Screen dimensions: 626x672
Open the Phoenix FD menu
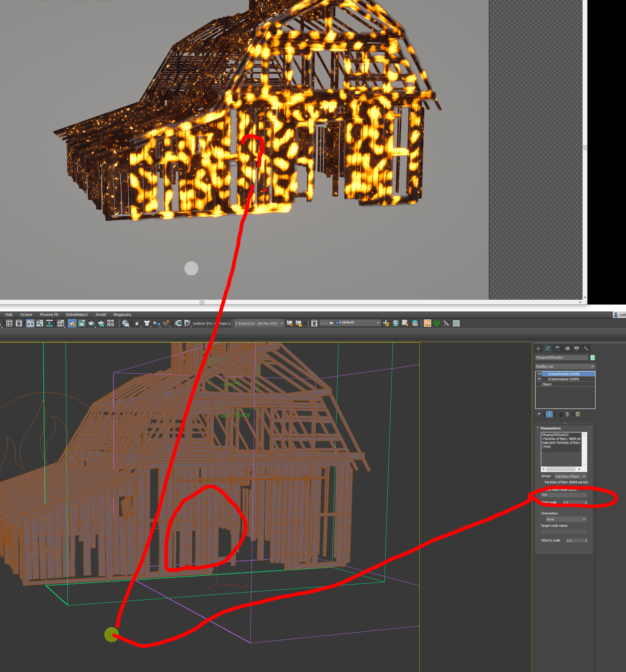coord(49,315)
